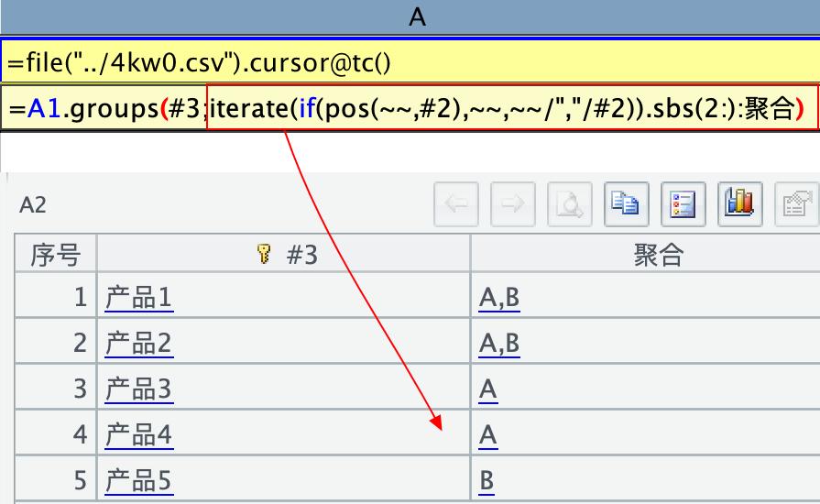
Task: Click the #3 column header
Action: [x=283, y=254]
